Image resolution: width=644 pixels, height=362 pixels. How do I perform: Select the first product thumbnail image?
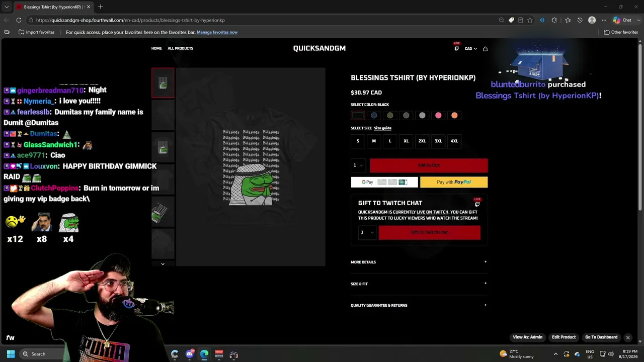(163, 83)
